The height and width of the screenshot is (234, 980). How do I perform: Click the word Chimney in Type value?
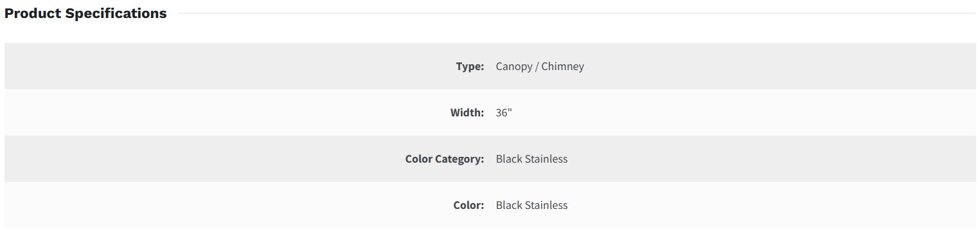pos(562,66)
